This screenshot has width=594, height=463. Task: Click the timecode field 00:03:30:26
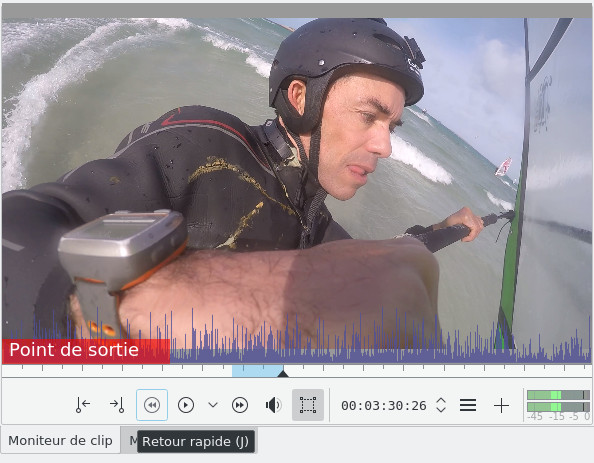tap(384, 406)
